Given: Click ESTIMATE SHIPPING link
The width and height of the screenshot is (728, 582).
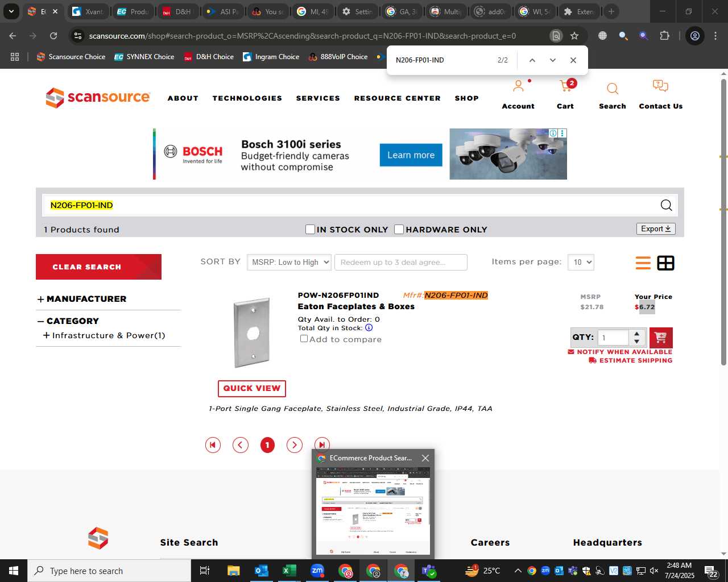Looking at the screenshot, I should click(631, 360).
